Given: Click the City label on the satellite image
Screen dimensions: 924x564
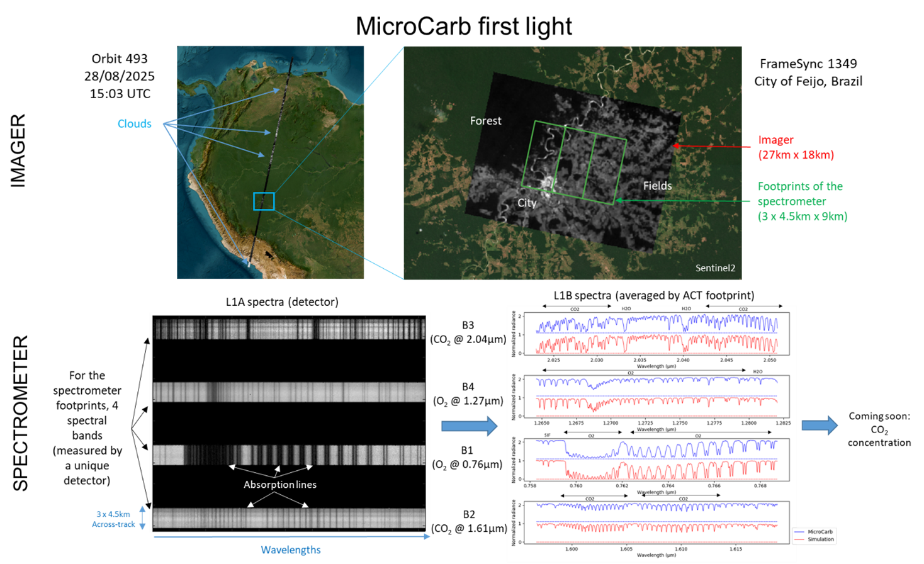Looking at the screenshot, I should [x=527, y=203].
